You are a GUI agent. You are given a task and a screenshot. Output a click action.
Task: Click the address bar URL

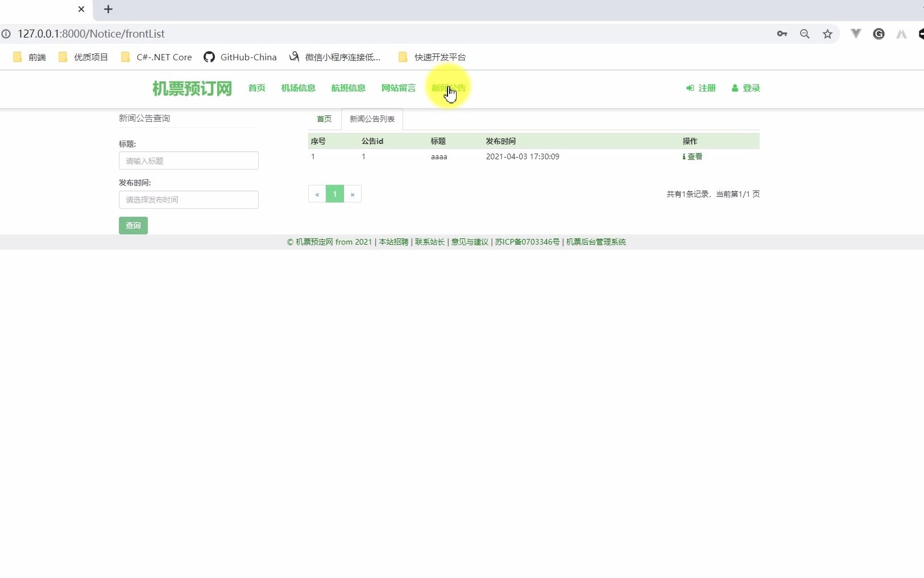pos(91,34)
